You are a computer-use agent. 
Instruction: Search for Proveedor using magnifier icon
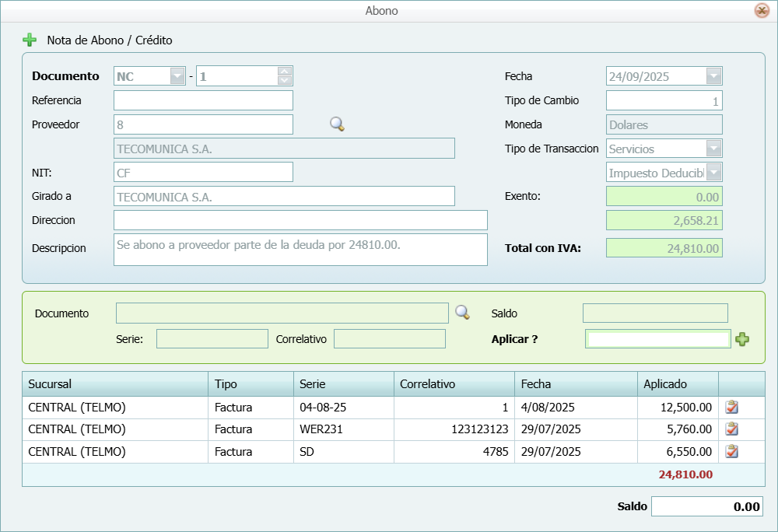click(337, 124)
